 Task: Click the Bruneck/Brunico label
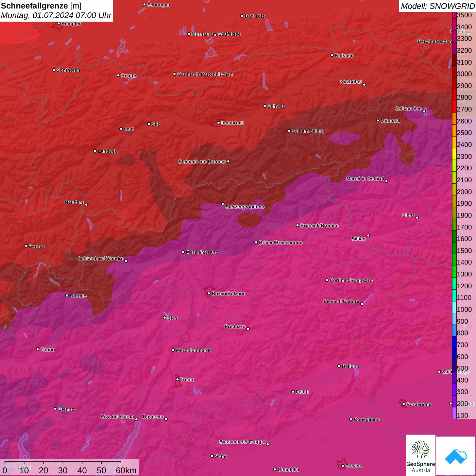click(319, 225)
